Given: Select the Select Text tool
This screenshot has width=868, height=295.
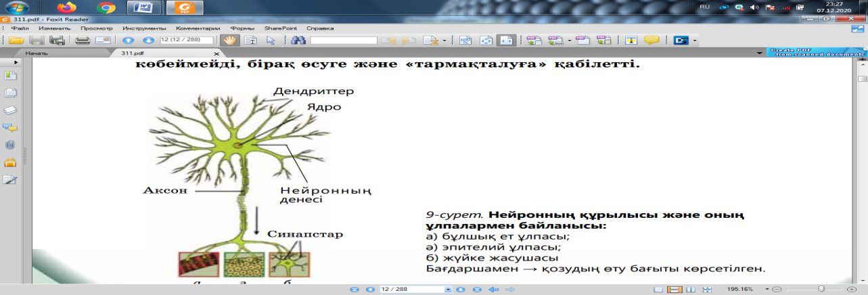Looking at the screenshot, I should (x=251, y=41).
